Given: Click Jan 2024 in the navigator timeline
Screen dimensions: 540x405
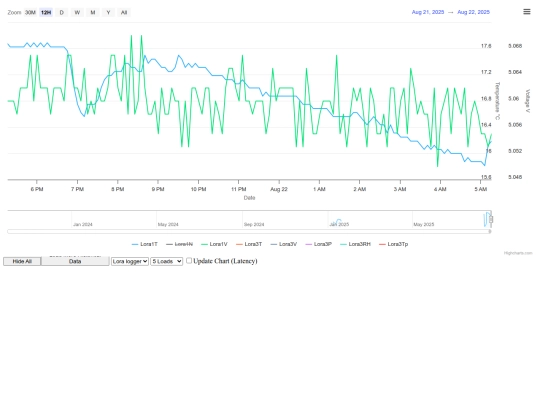Looking at the screenshot, I should point(83,225).
